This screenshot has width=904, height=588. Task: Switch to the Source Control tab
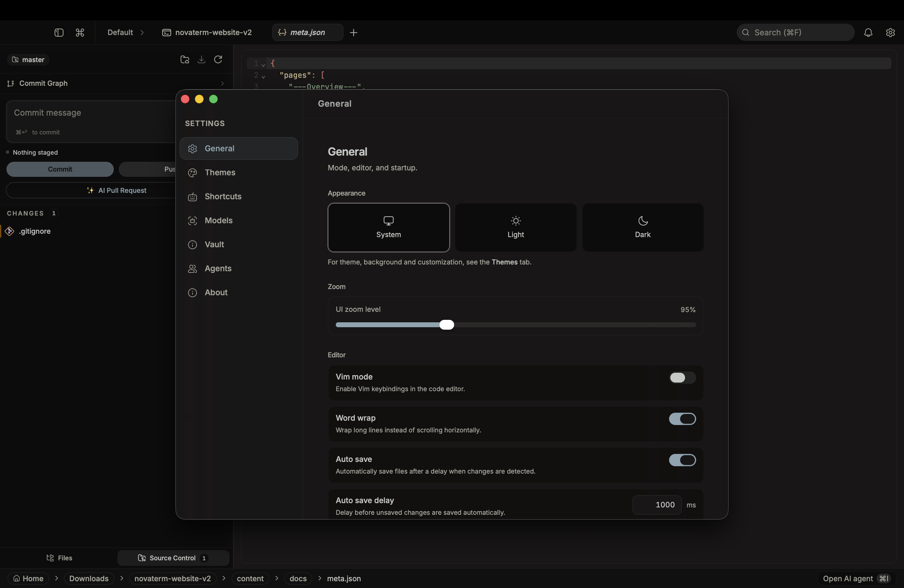point(173,558)
